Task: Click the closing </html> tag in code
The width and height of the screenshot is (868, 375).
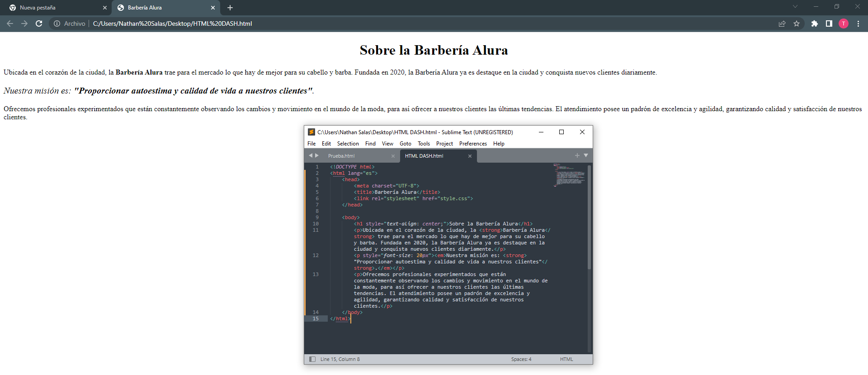Action: pos(340,319)
